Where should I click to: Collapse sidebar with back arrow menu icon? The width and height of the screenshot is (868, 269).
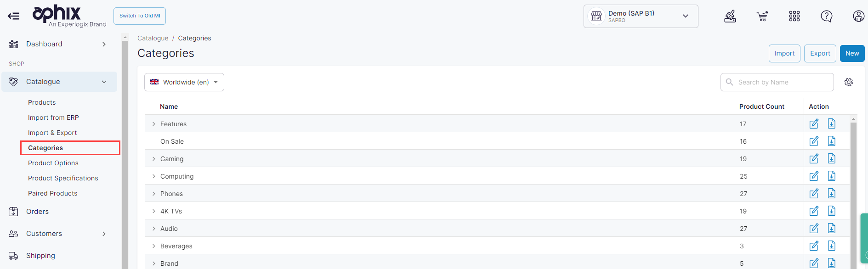pos(13,16)
